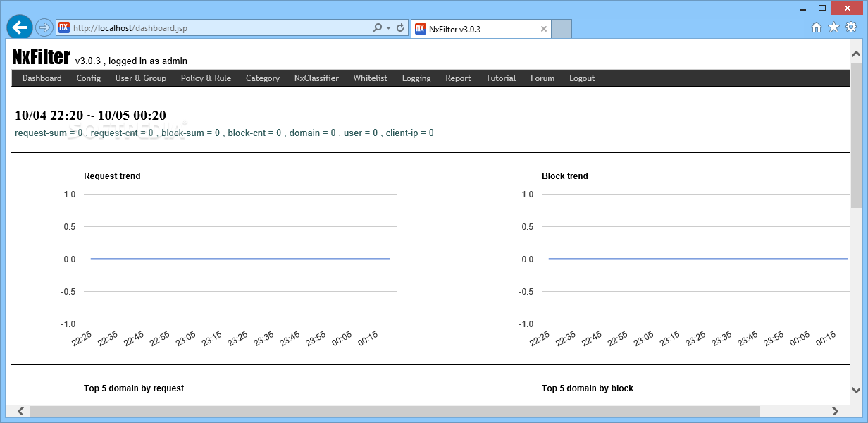Open the Dashboard menu item

click(42, 78)
